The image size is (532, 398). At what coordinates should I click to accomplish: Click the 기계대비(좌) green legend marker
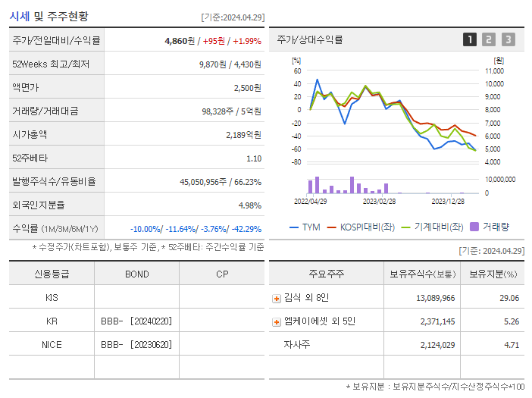tap(405, 227)
